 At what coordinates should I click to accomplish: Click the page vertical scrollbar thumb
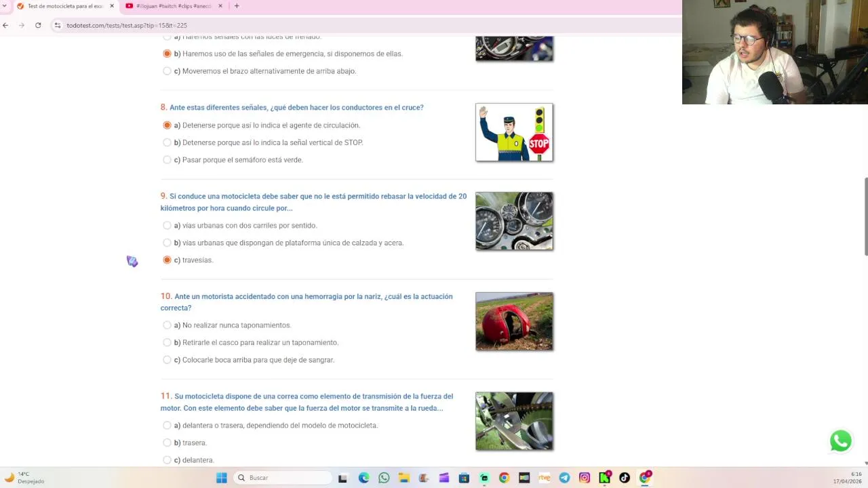tap(865, 217)
